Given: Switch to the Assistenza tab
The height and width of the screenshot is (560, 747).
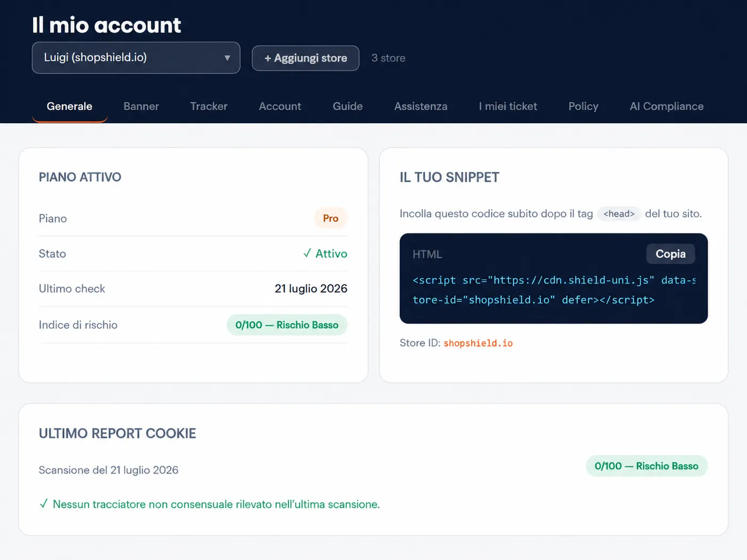Looking at the screenshot, I should [420, 106].
